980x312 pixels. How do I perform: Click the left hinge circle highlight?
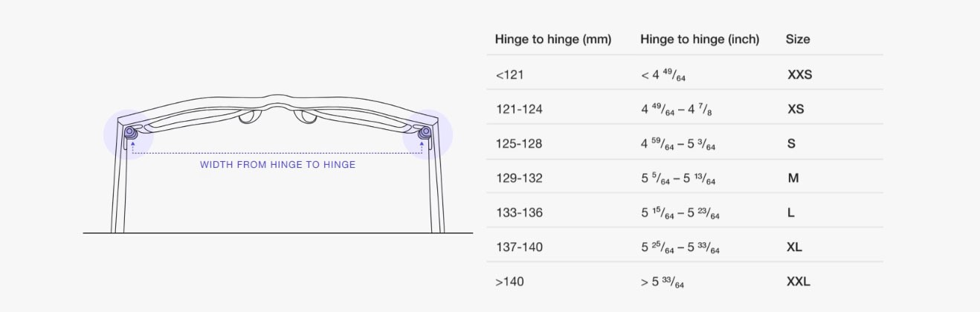[x=129, y=134]
